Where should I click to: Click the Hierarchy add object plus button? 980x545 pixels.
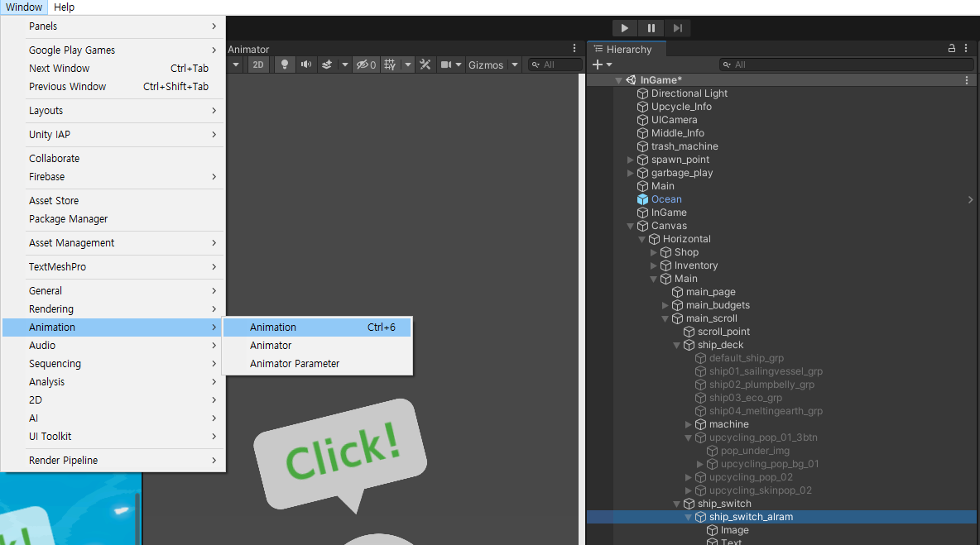(x=598, y=65)
